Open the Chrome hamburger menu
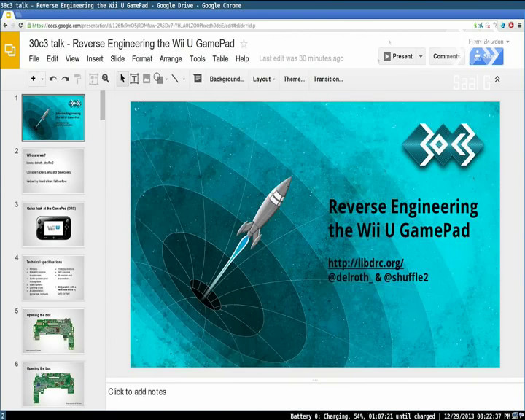Image resolution: width=525 pixels, height=420 pixels. coord(520,25)
